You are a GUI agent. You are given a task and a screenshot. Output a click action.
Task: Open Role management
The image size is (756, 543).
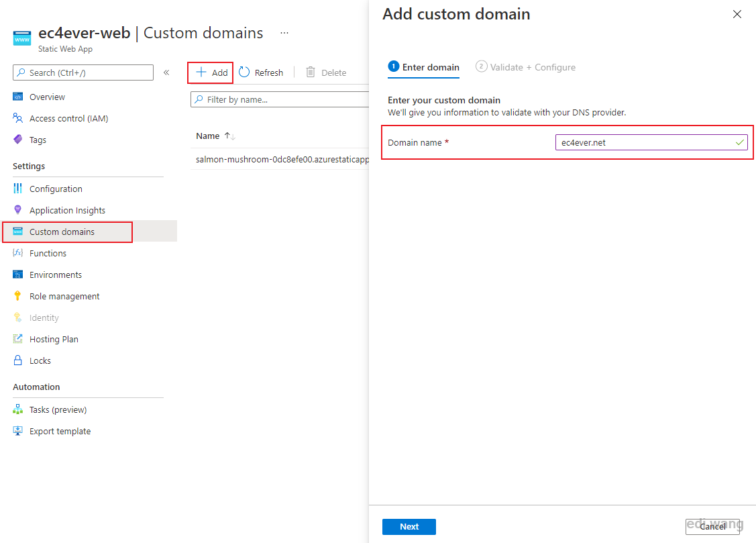click(x=64, y=296)
